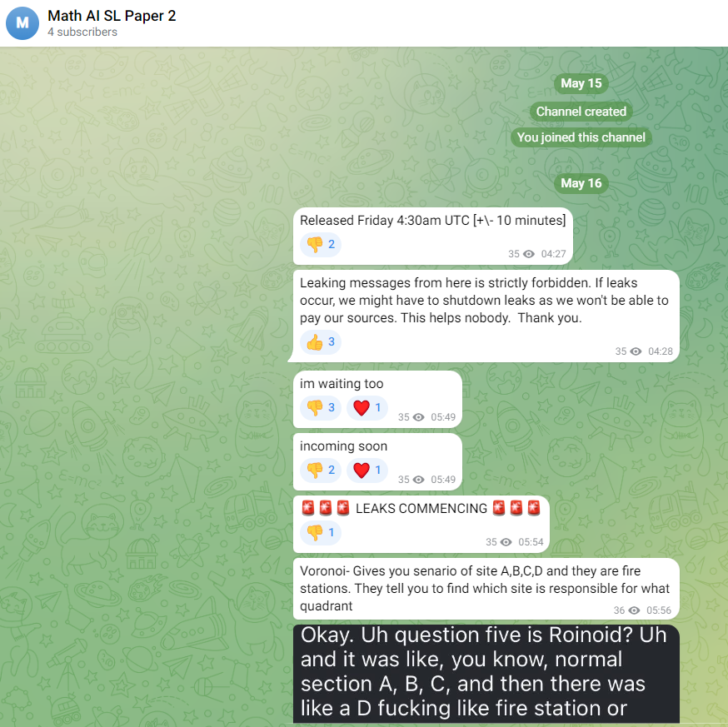Toggle heart reaction on incoming soon message
The width and height of the screenshot is (728, 727).
click(x=367, y=471)
